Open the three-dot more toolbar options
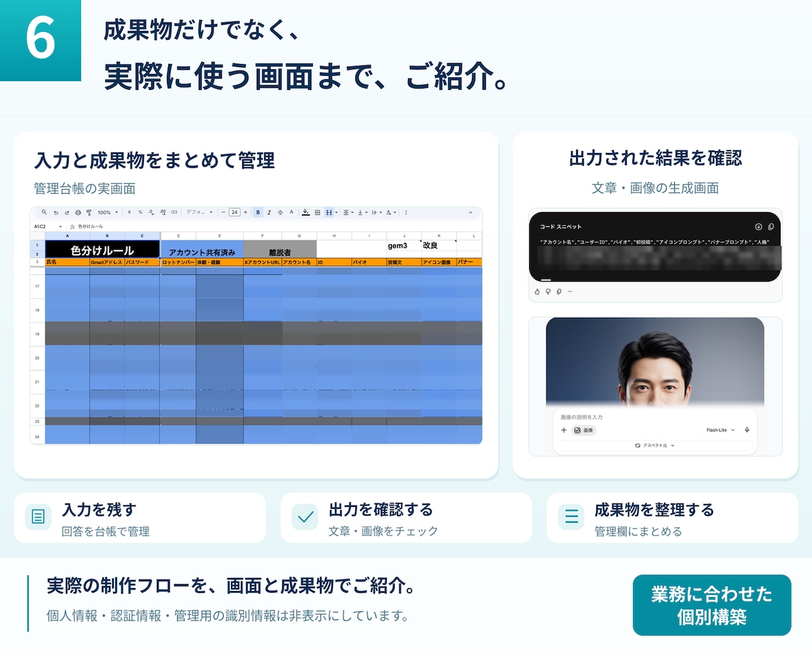The width and height of the screenshot is (812, 650). [x=406, y=212]
